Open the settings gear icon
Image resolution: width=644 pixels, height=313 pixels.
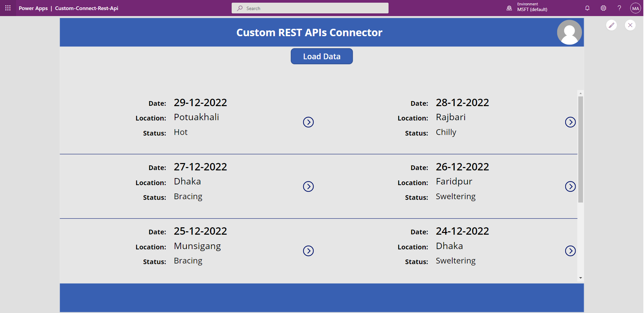603,8
